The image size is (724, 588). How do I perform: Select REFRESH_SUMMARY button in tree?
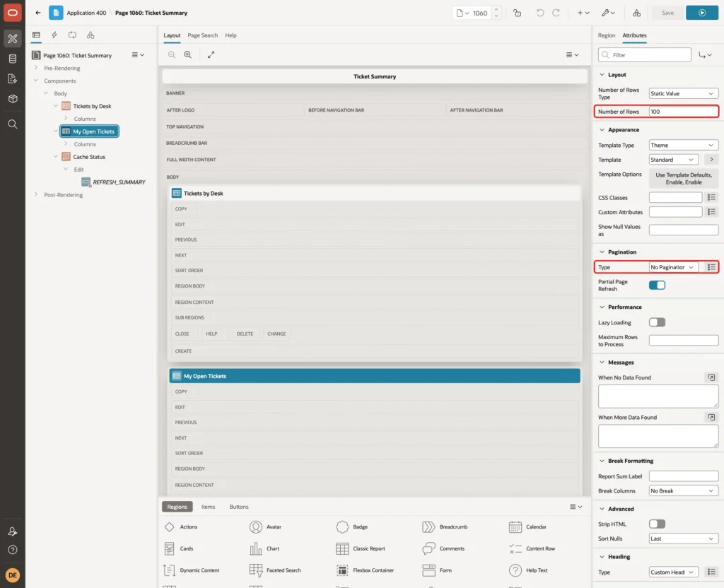tap(119, 182)
